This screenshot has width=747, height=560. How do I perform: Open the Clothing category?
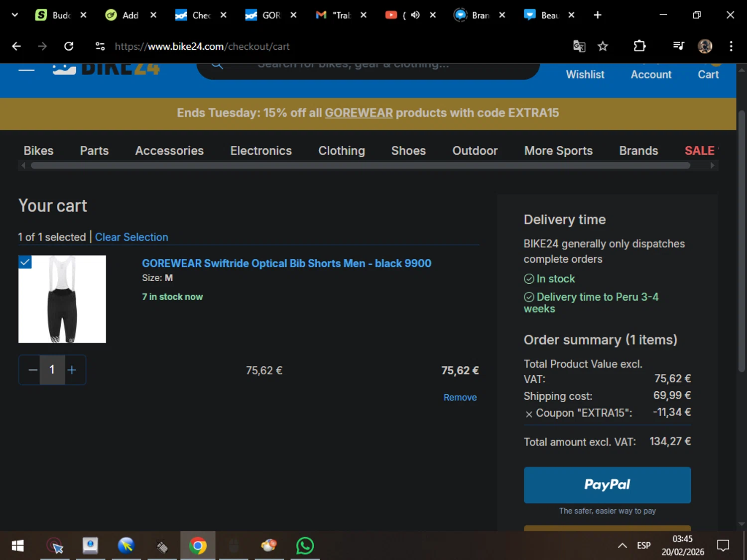coord(342,151)
